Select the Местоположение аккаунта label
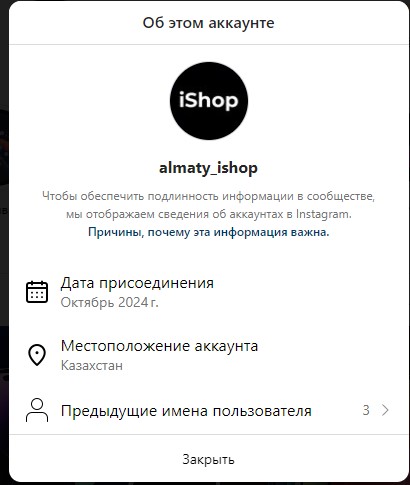This screenshot has width=410, height=485. 159,346
